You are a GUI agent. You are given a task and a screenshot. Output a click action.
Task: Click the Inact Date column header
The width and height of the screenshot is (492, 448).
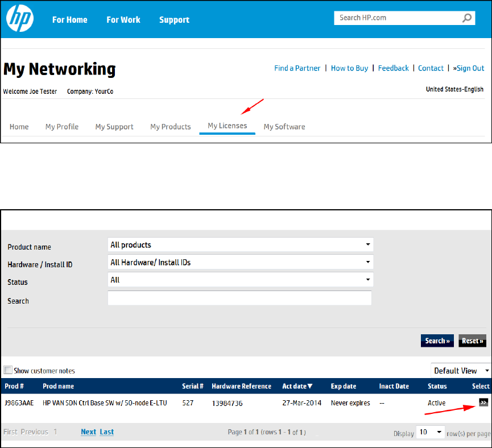click(394, 386)
